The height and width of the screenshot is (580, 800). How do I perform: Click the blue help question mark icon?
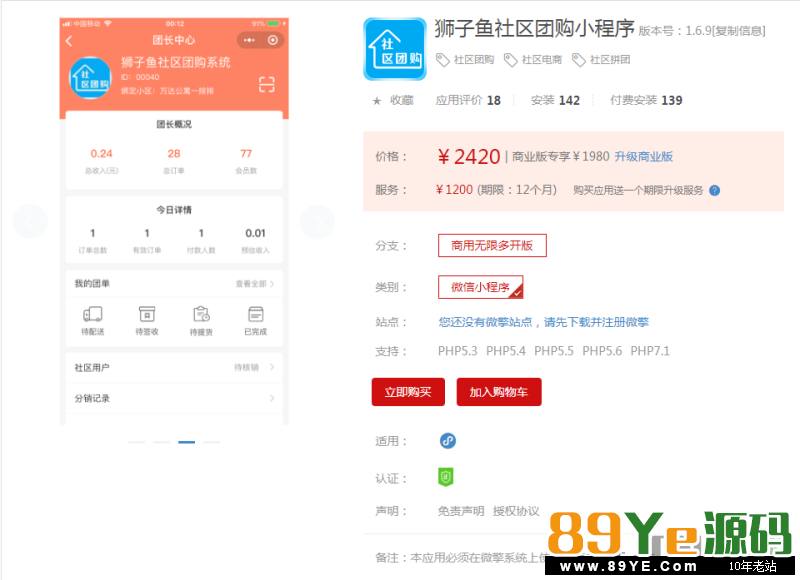(x=714, y=190)
